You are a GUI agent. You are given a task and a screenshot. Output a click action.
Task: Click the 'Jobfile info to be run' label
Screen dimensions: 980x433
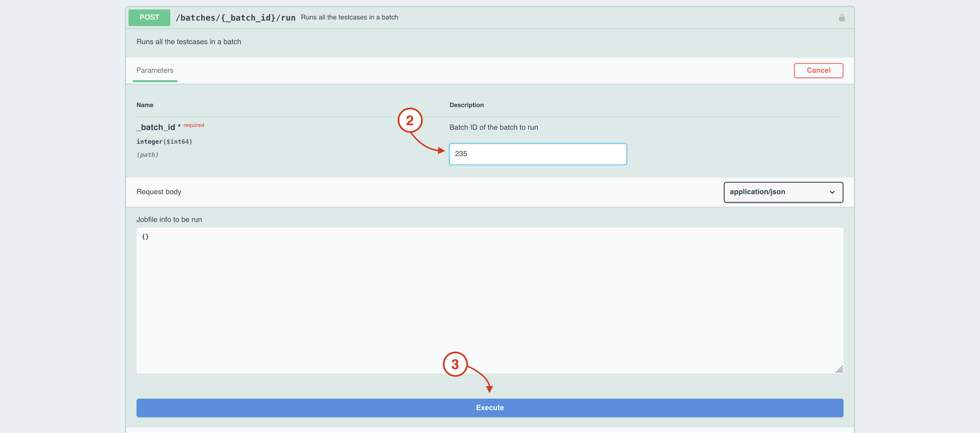(x=169, y=220)
